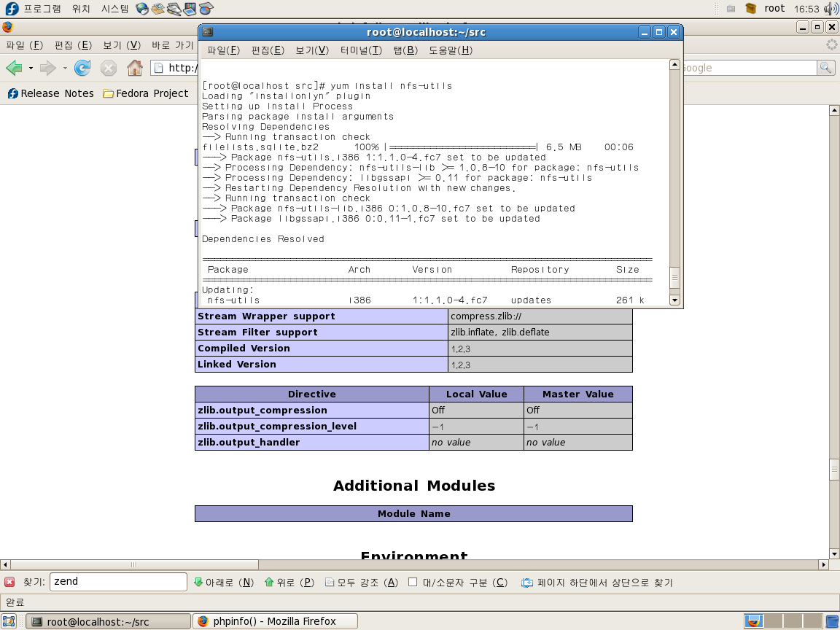Select the first workspace in workspace switcher
840x630 pixels.
tap(753, 621)
